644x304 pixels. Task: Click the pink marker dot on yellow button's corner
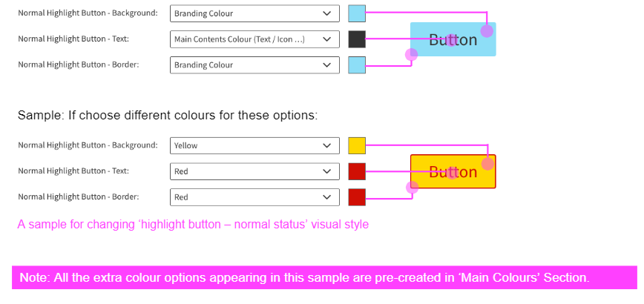[x=487, y=163]
